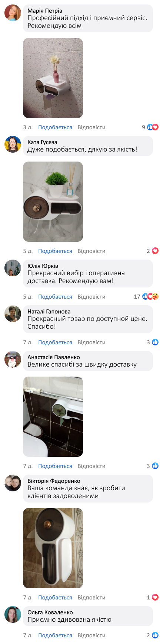
Task: Open Юлія Юрків's name link
Action: coord(43,266)
